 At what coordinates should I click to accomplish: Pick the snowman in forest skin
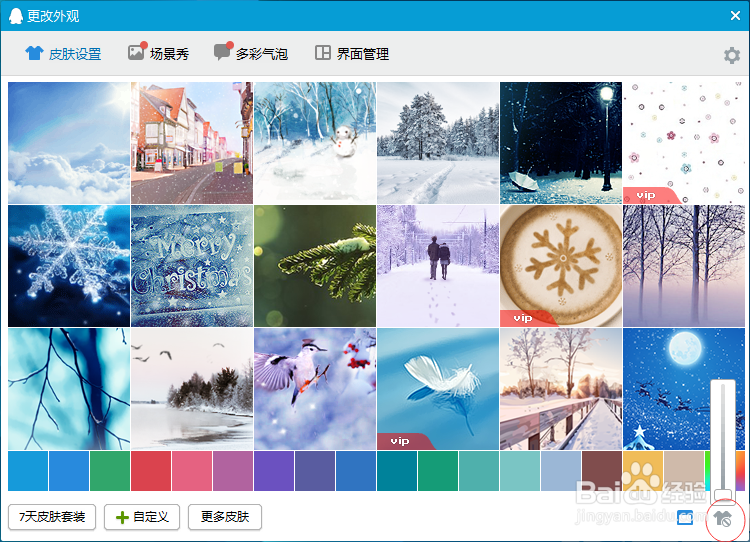(x=315, y=143)
